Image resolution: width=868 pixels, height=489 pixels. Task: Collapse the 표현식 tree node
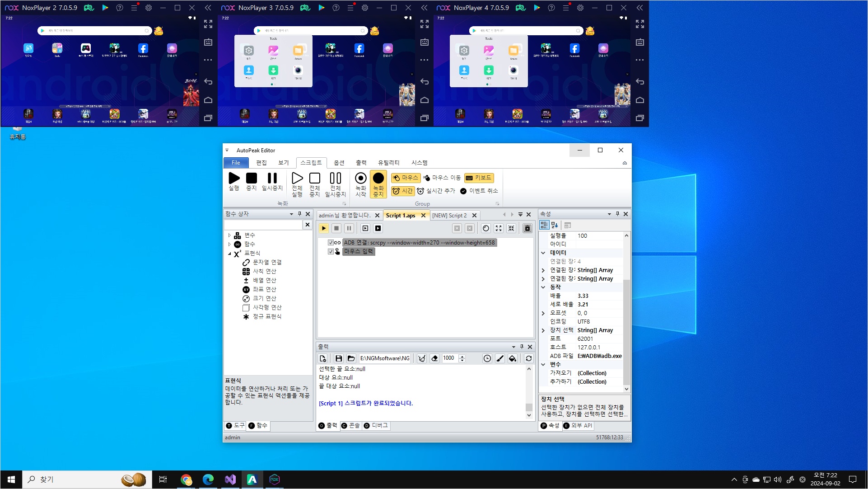point(229,254)
